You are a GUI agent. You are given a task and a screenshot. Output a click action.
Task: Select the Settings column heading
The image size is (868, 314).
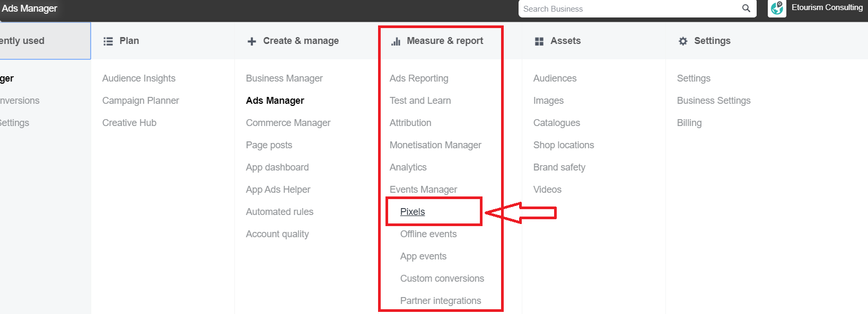(713, 41)
